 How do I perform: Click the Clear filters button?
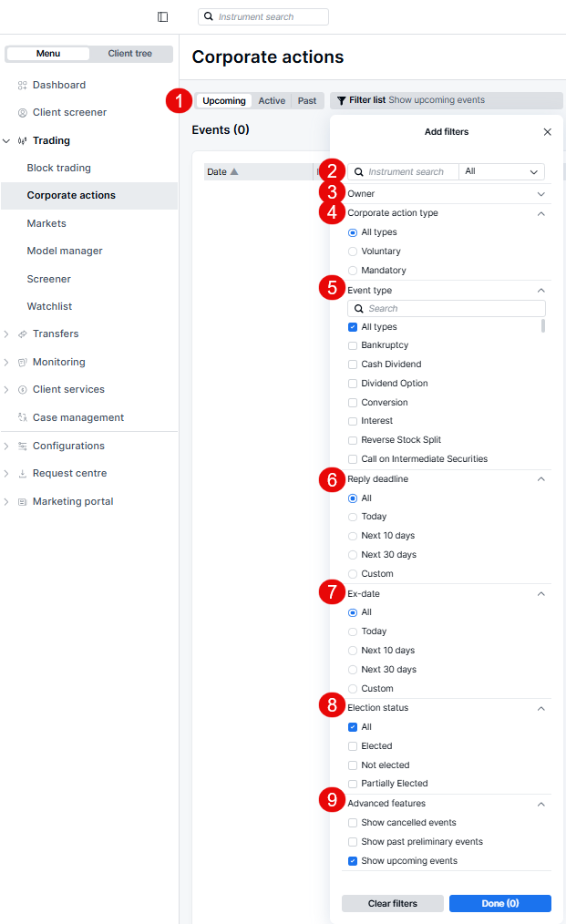click(392, 903)
